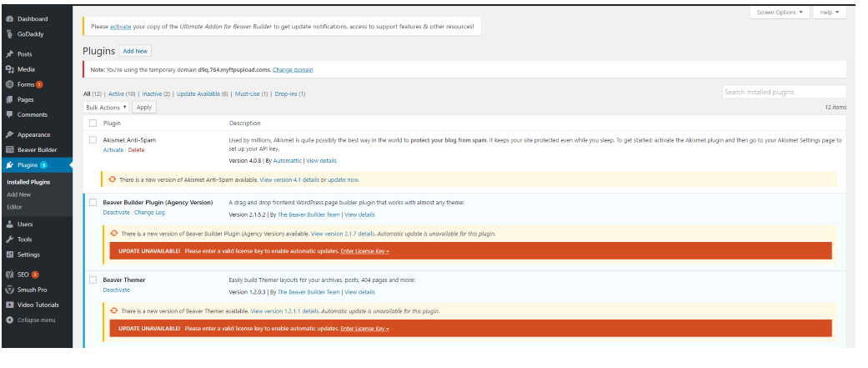Click the Forms notification badge

click(39, 85)
